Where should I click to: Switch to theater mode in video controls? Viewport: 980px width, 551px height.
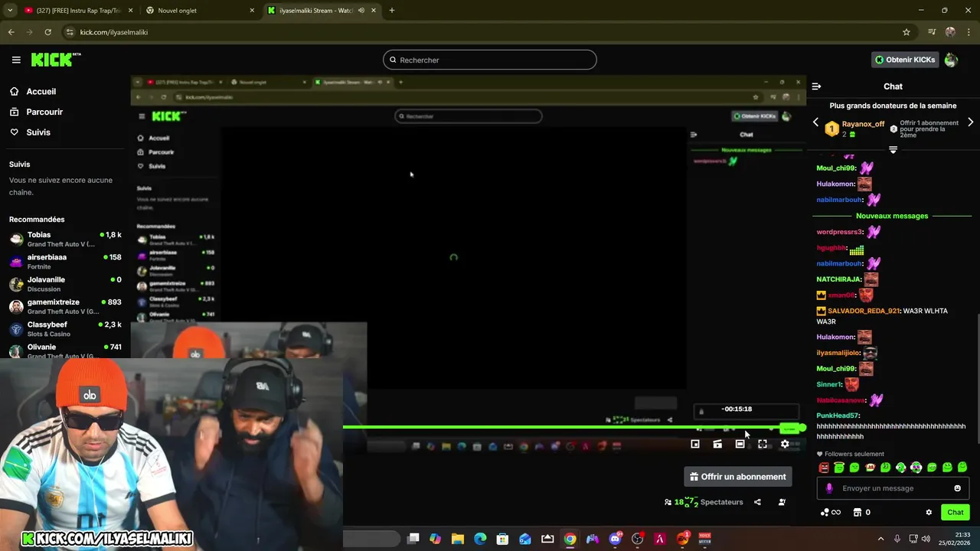pyautogui.click(x=740, y=444)
